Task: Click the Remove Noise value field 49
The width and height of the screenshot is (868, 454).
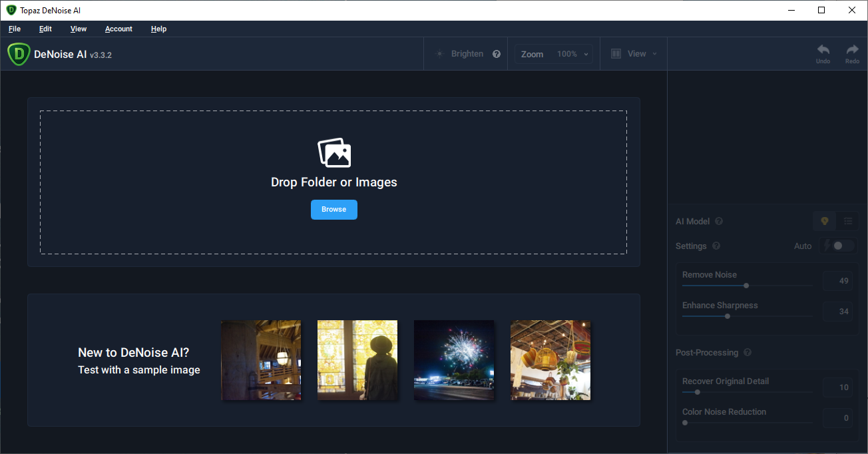Action: [x=838, y=281]
